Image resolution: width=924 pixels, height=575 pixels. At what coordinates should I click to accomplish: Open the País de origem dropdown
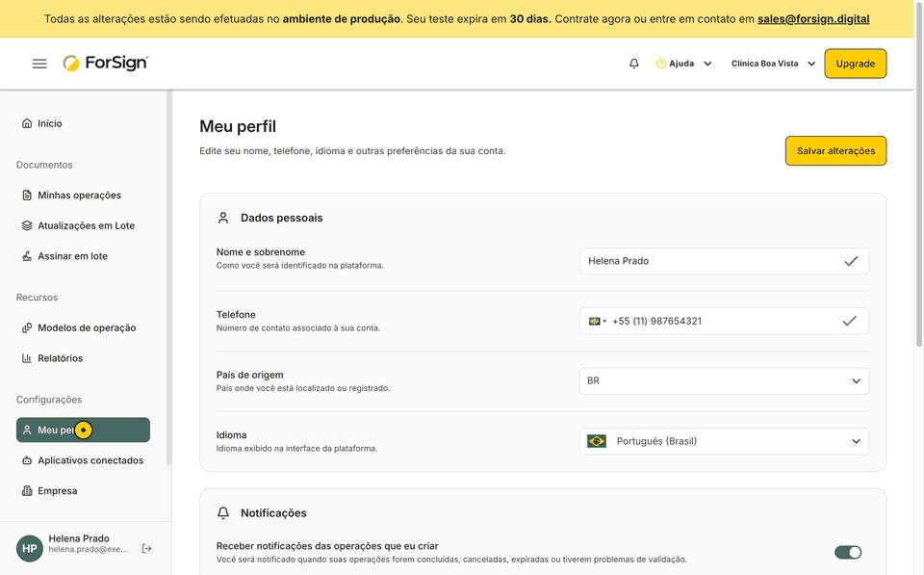coord(724,381)
